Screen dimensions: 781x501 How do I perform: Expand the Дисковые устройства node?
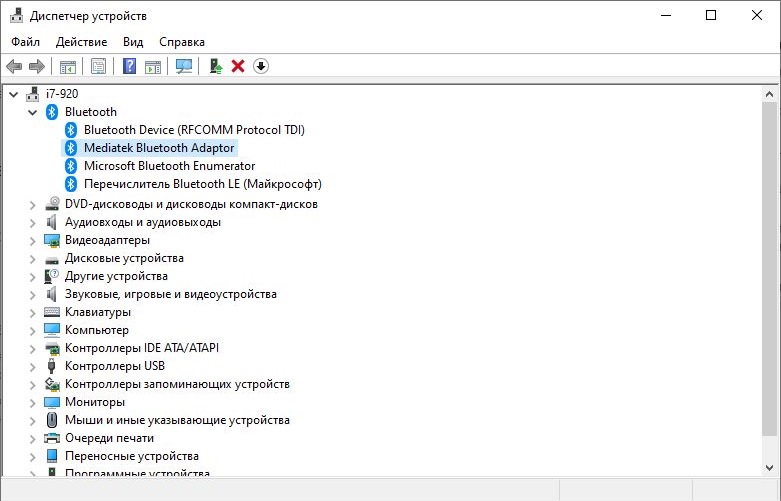click(32, 259)
